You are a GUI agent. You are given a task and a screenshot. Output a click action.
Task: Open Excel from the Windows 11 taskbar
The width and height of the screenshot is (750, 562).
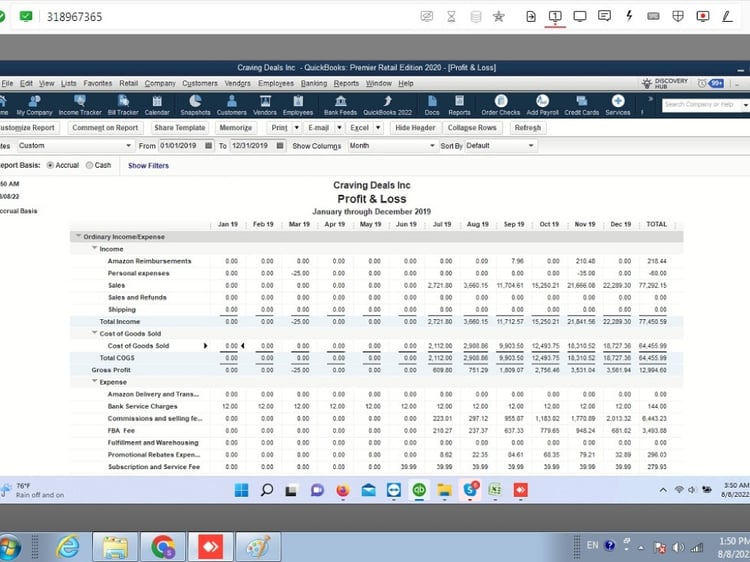coord(495,490)
